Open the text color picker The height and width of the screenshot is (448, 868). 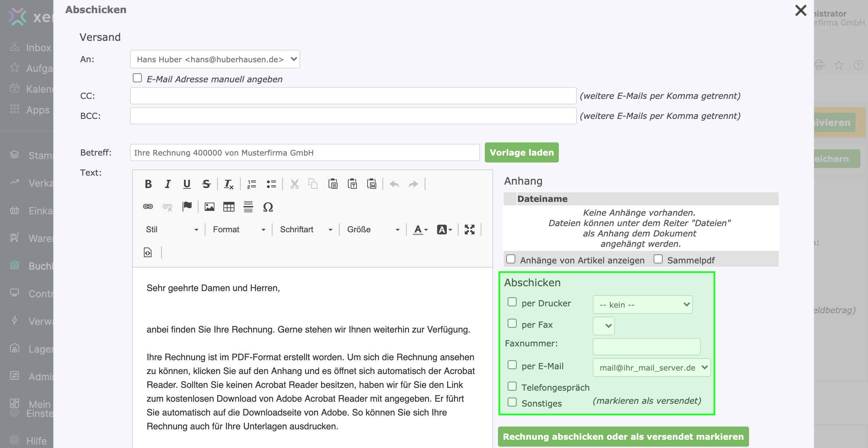click(x=421, y=230)
